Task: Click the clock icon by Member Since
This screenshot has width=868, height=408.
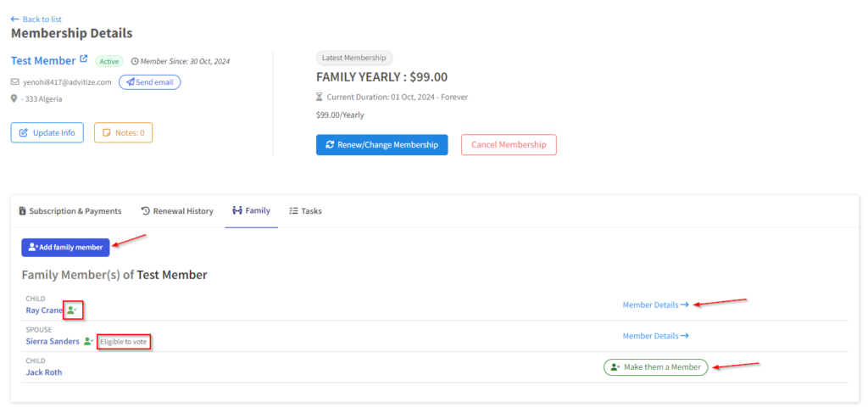Action: click(135, 61)
